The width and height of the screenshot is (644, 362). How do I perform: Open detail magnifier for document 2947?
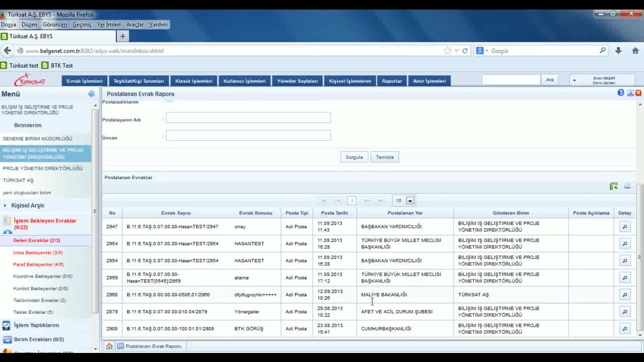point(624,227)
